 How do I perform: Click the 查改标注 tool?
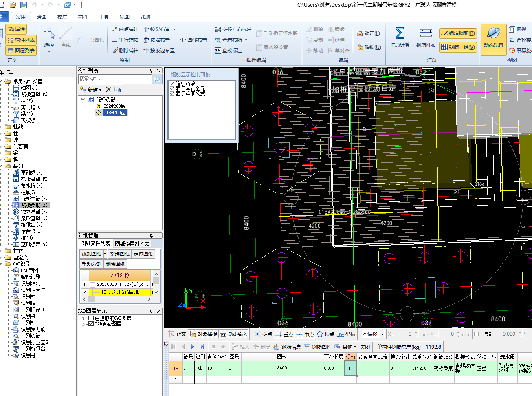[229, 51]
